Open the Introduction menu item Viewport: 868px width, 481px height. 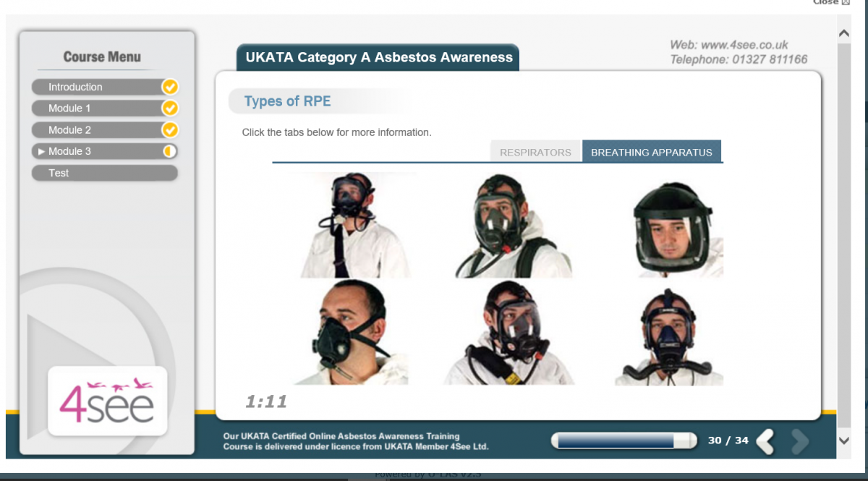pyautogui.click(x=75, y=87)
